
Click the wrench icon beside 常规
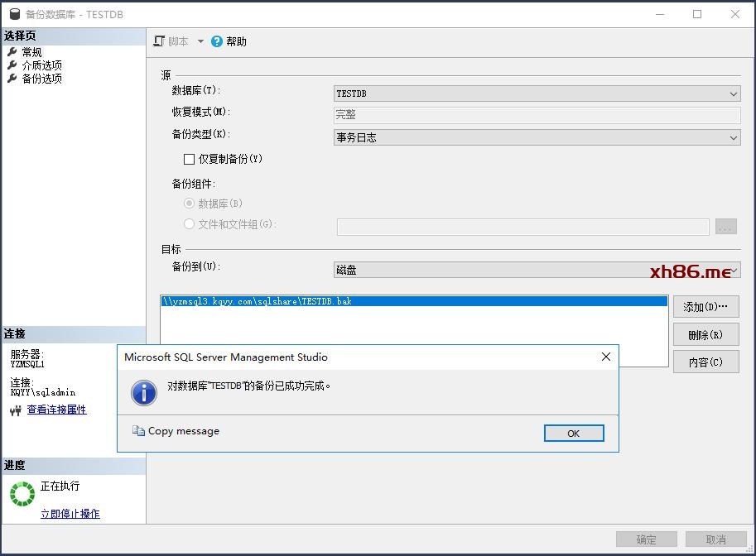(12, 52)
